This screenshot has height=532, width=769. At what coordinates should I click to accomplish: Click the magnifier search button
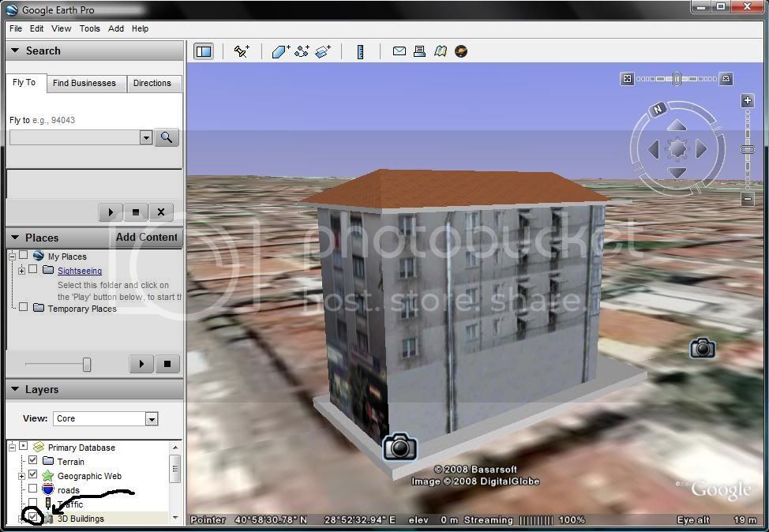pos(167,137)
